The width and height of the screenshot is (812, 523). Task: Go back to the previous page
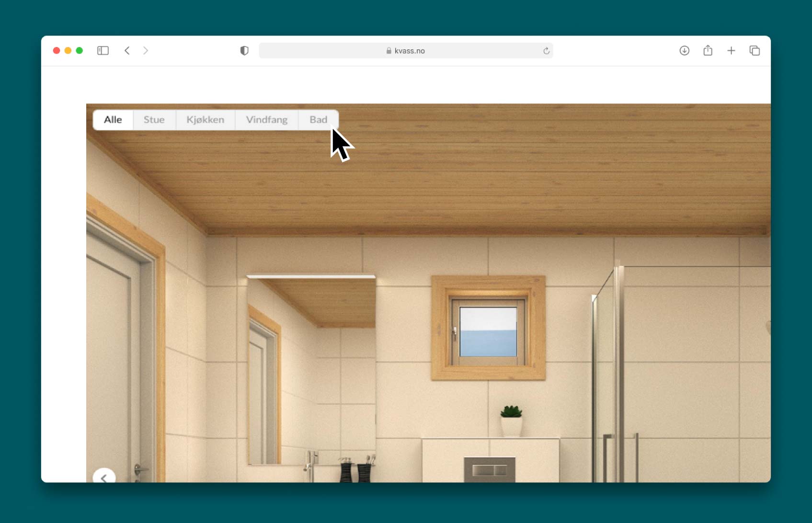tap(127, 51)
